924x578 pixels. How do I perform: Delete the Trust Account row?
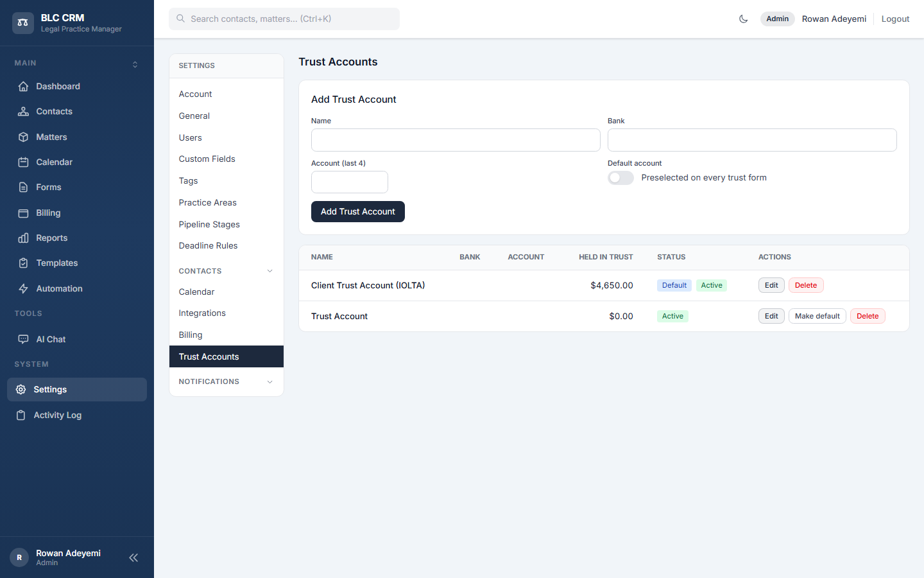coord(868,317)
